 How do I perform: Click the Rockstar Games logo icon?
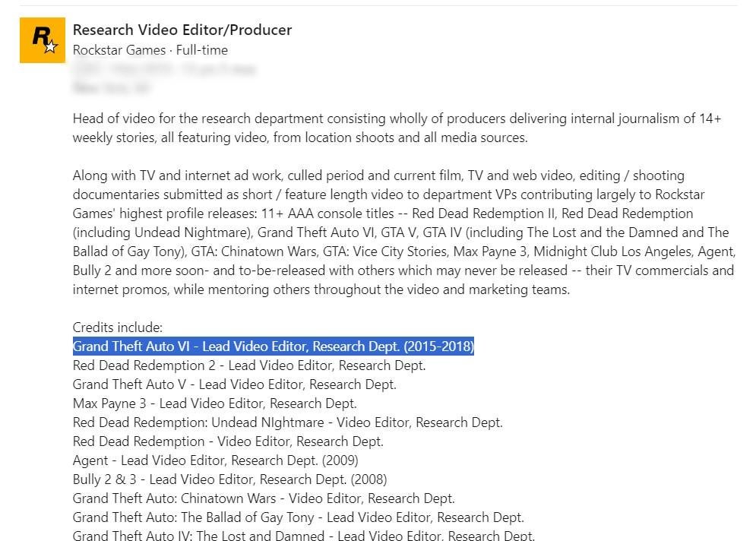pyautogui.click(x=43, y=40)
